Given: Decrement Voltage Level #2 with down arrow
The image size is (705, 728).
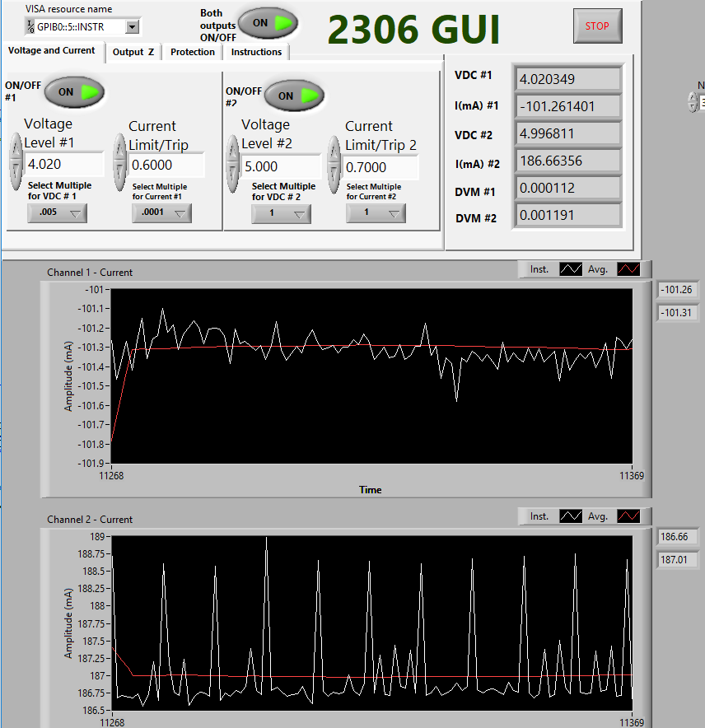Looking at the screenshot, I should [233, 179].
